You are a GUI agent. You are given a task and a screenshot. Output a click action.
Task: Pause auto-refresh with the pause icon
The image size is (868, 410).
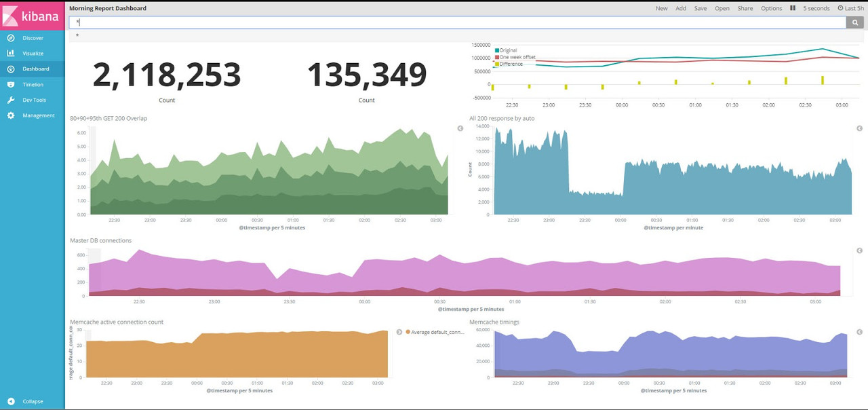coord(792,8)
